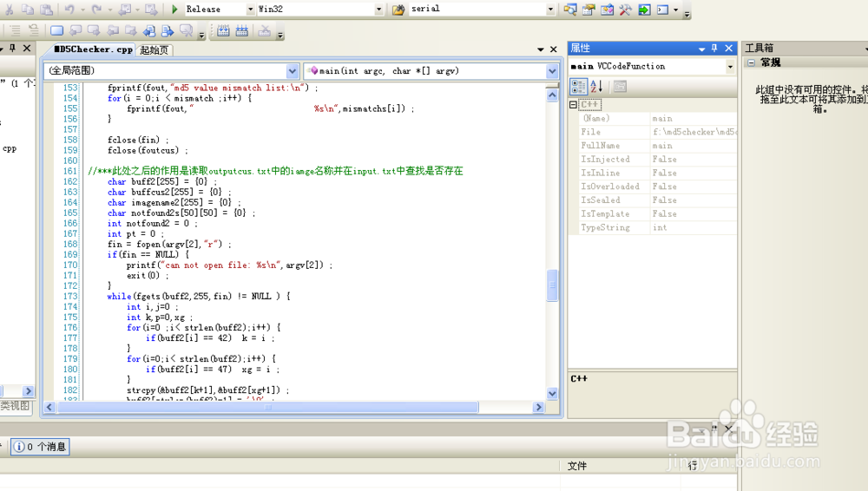Click the Undo arrow icon
868x491 pixels.
click(x=69, y=10)
